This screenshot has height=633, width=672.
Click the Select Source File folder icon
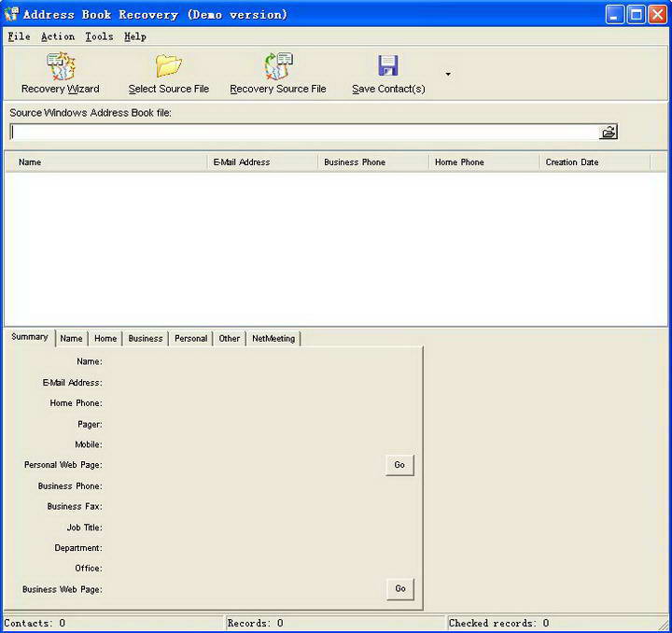[x=168, y=65]
